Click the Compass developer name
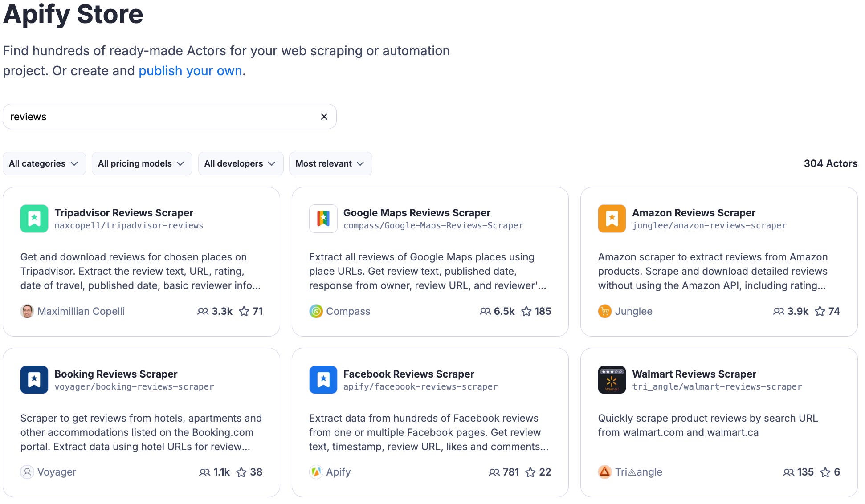The height and width of the screenshot is (504, 865). pyautogui.click(x=348, y=311)
